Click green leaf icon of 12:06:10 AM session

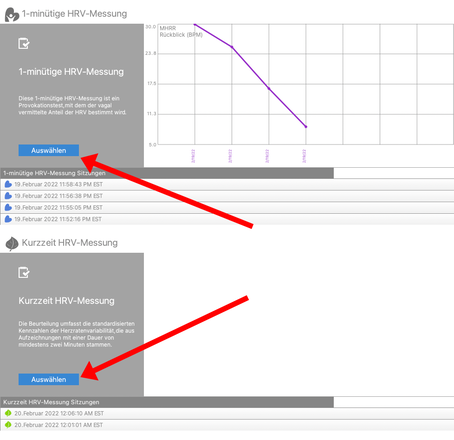tap(8, 413)
